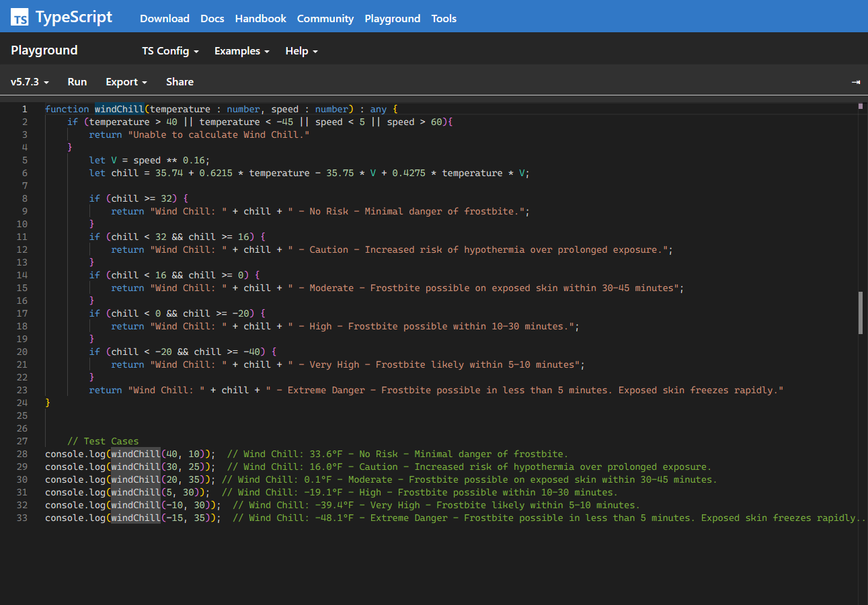The width and height of the screenshot is (868, 605).
Task: Click the TypeScript logo icon
Action: tap(19, 17)
